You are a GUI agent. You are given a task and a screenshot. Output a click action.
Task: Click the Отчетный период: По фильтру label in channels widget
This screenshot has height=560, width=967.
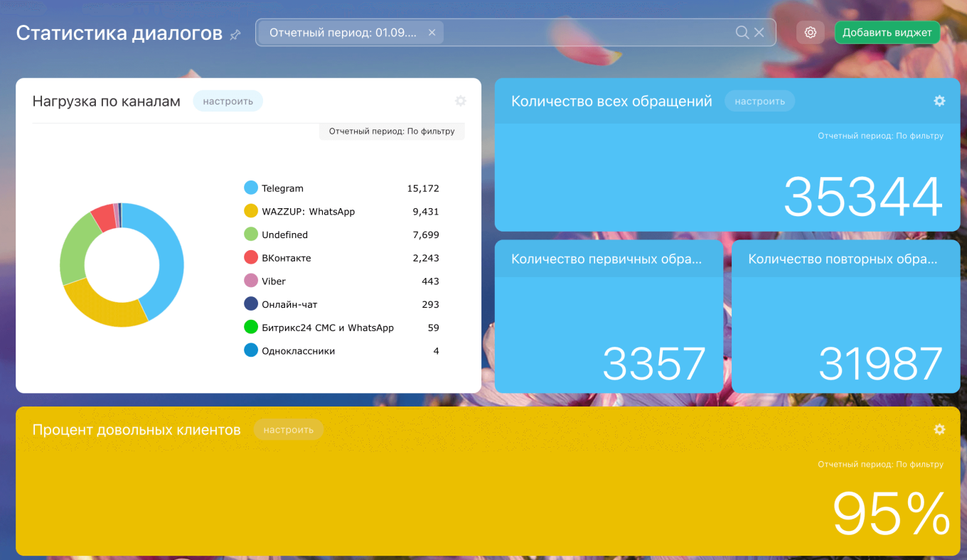pos(391,131)
